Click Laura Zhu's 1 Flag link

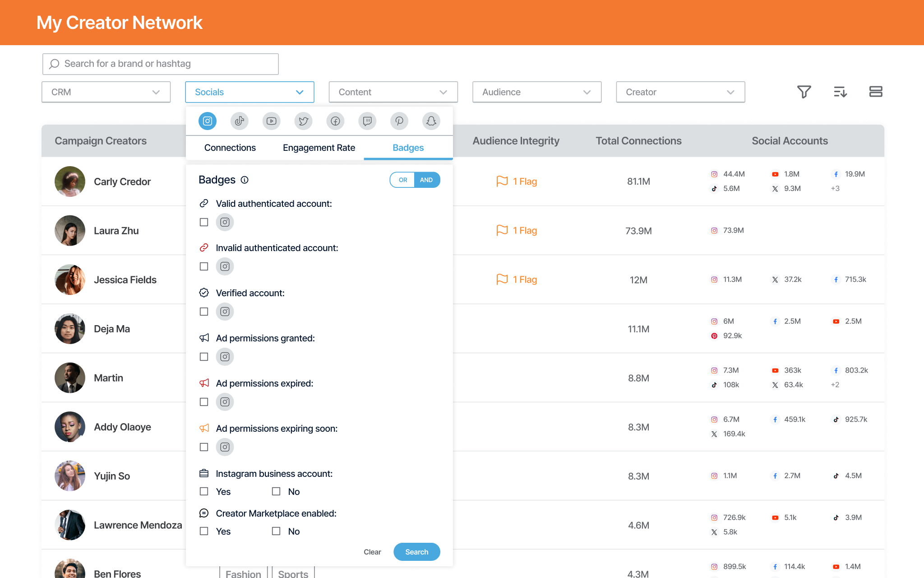click(525, 231)
